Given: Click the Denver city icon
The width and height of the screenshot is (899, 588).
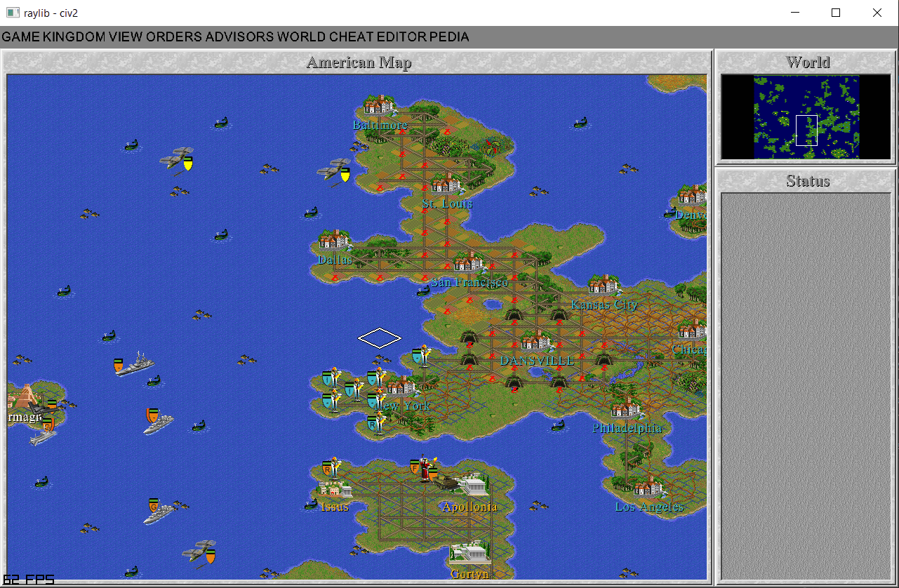Looking at the screenshot, I should (x=693, y=194).
